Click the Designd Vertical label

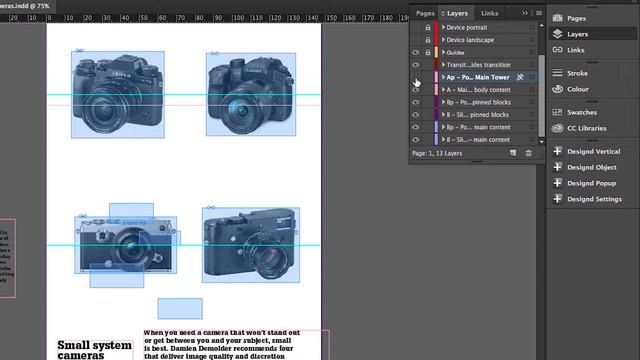594,151
